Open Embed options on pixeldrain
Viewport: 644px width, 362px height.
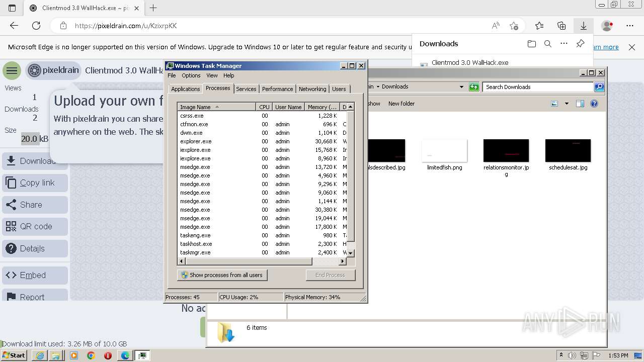click(35, 276)
